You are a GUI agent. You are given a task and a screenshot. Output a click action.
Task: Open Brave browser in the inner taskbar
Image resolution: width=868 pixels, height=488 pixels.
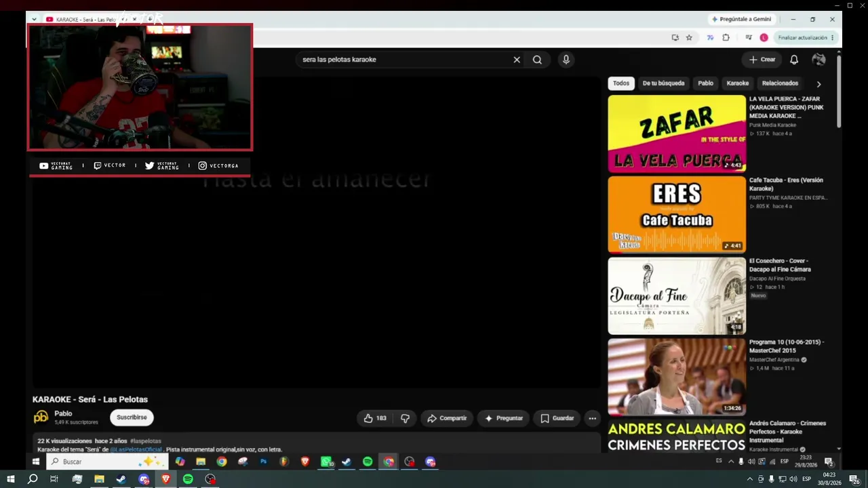(304, 462)
